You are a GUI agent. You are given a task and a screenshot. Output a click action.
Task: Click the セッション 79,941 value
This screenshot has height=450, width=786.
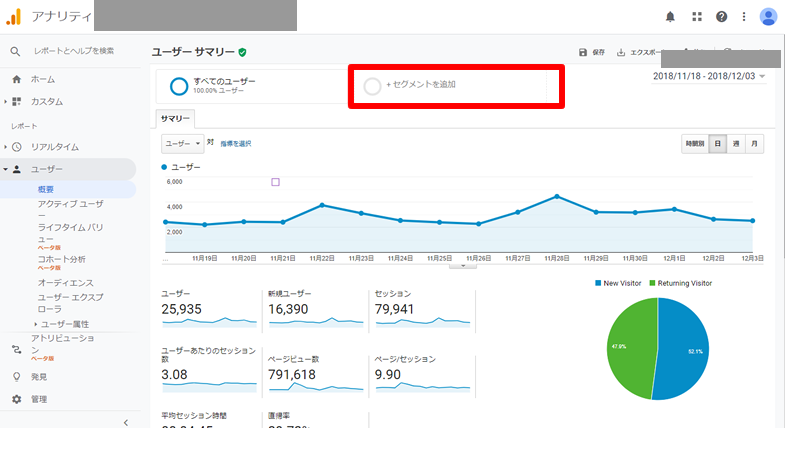[x=395, y=309]
